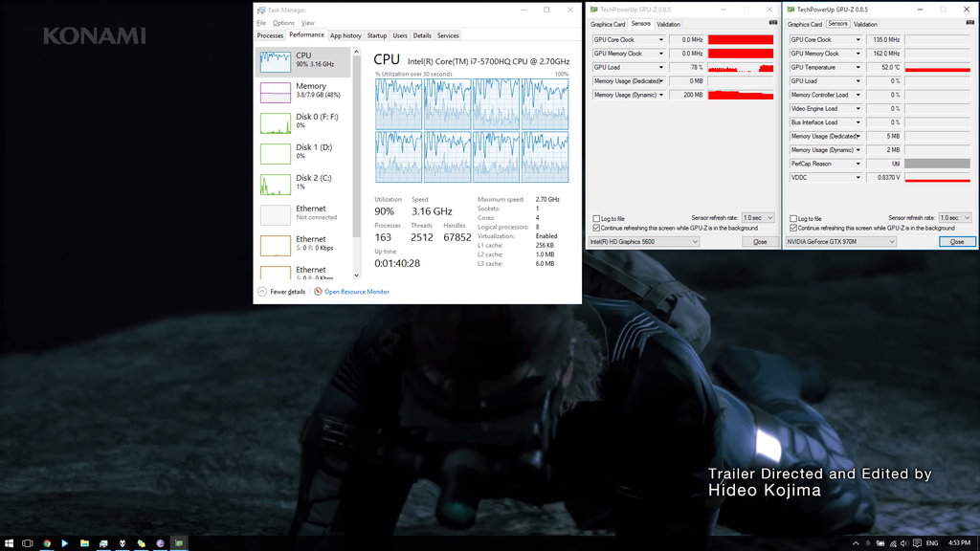
Task: Open Memory Controller Load sensor dropdown
Action: point(857,95)
